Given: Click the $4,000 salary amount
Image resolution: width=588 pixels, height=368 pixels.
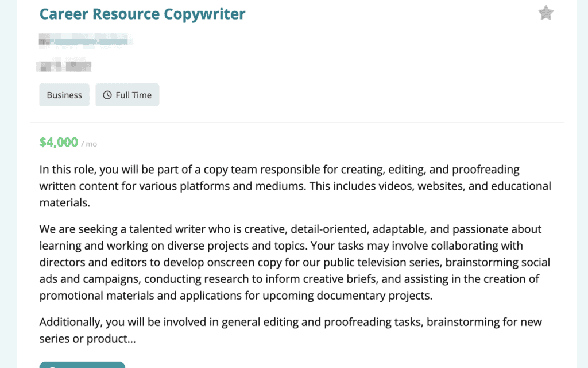Looking at the screenshot, I should (59, 143).
